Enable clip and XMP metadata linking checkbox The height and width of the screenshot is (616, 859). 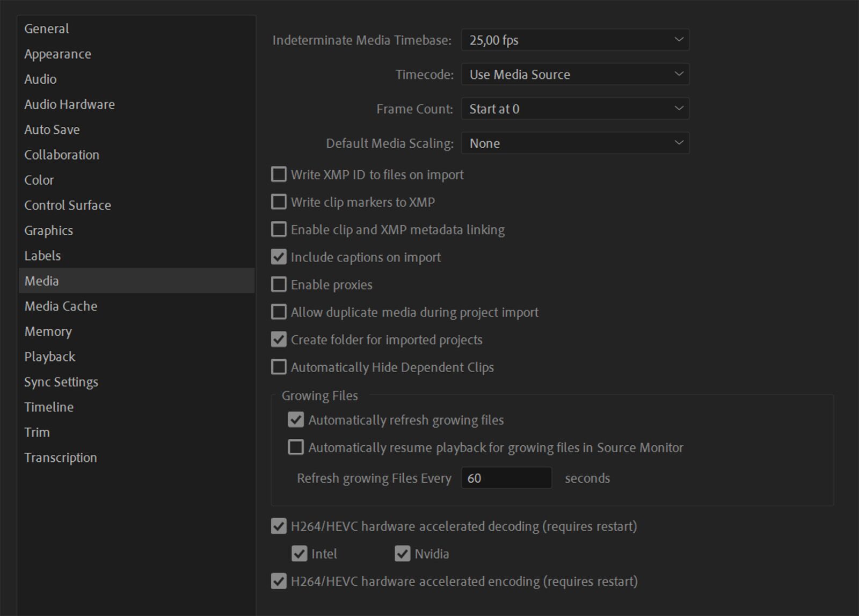pos(279,229)
